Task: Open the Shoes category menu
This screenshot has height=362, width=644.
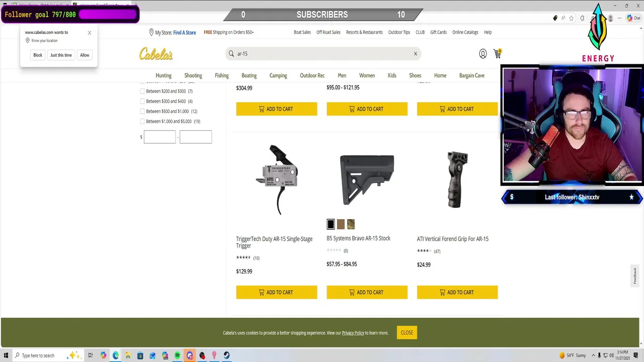Action: (415, 75)
